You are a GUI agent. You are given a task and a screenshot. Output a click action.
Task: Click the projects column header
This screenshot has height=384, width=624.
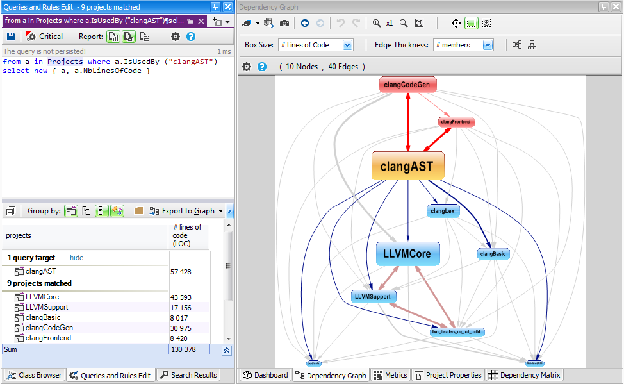[x=86, y=236]
